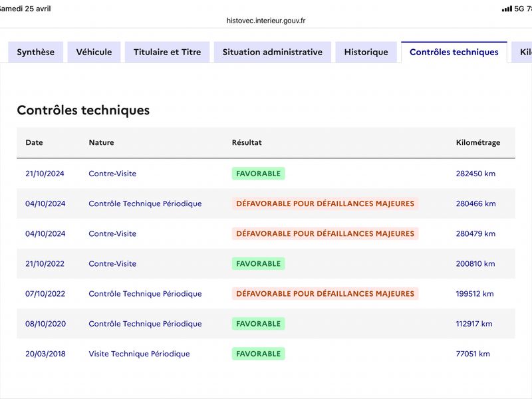Open the Synthèse tab

[36, 53]
